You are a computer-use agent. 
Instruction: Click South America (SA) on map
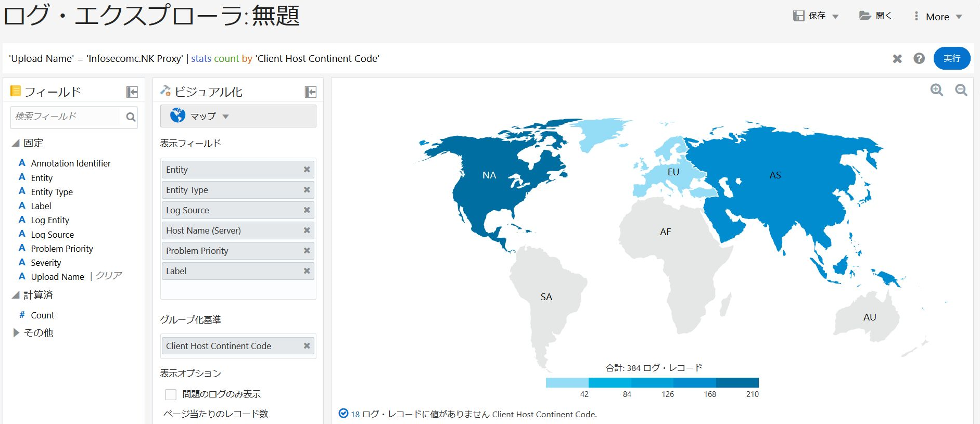[546, 297]
